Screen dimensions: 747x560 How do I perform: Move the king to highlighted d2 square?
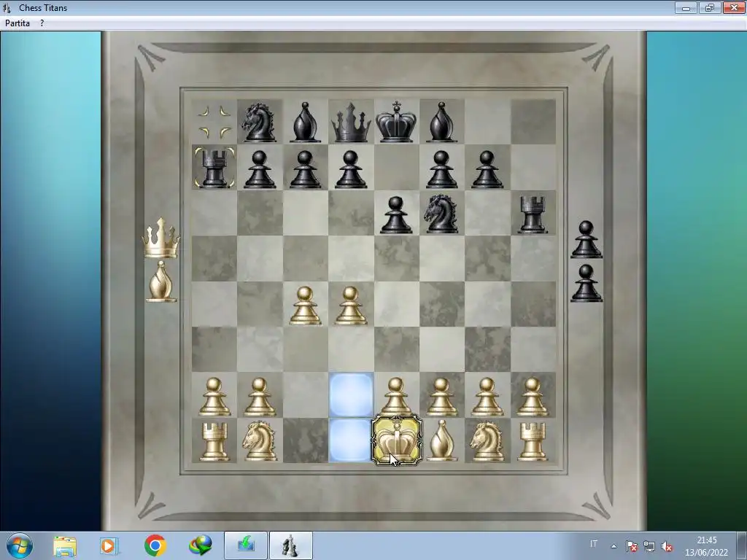coord(351,394)
